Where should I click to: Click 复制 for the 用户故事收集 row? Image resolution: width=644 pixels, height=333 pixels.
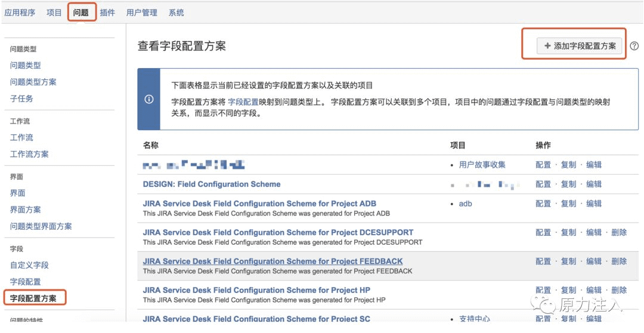[569, 165]
